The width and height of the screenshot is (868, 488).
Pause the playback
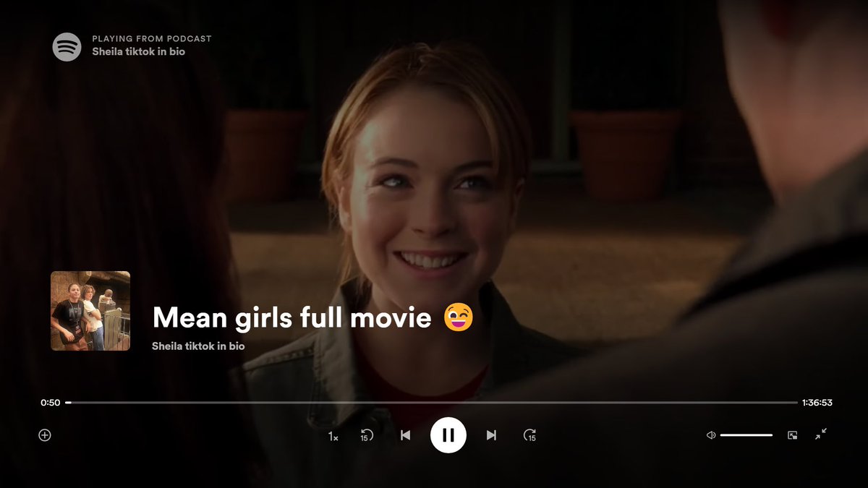[x=448, y=435]
